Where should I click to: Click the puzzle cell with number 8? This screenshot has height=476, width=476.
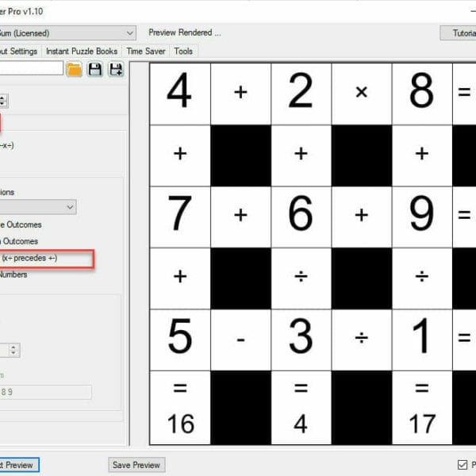[422, 94]
